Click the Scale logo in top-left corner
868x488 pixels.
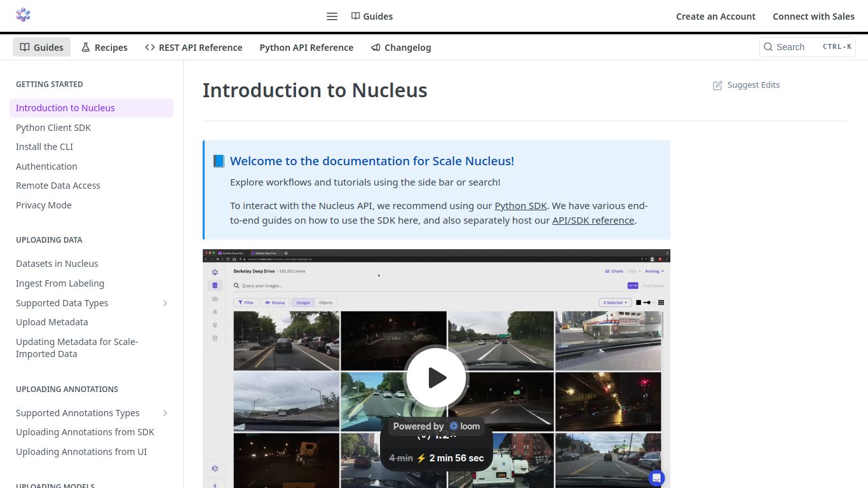23,14
